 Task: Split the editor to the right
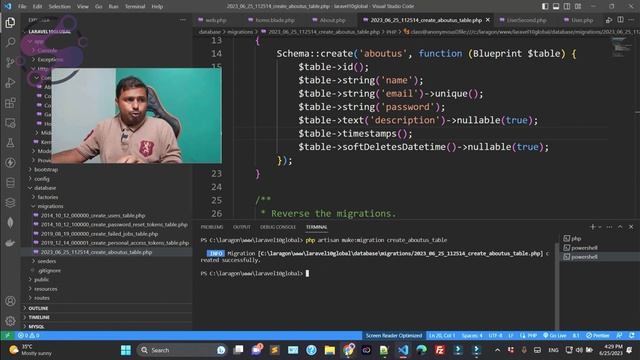tap(620, 20)
